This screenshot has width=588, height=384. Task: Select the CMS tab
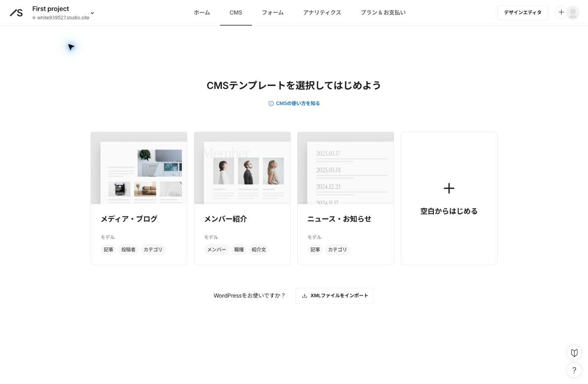(x=236, y=13)
